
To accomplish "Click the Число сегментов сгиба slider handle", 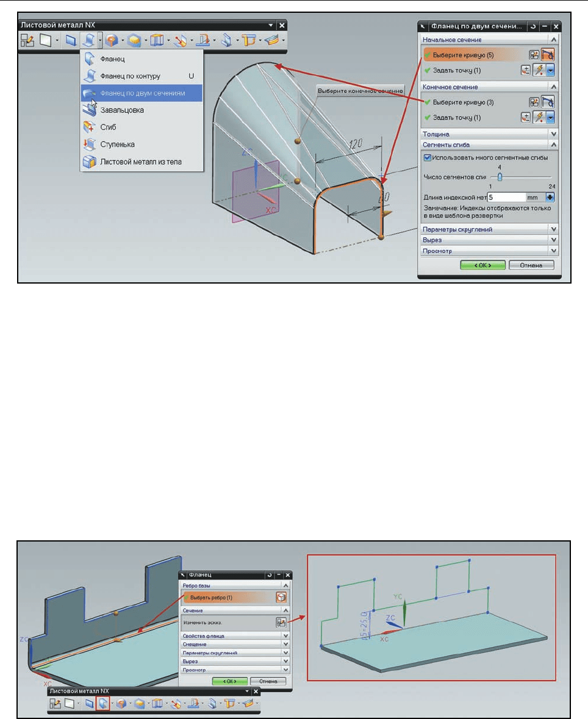I will click(x=500, y=177).
